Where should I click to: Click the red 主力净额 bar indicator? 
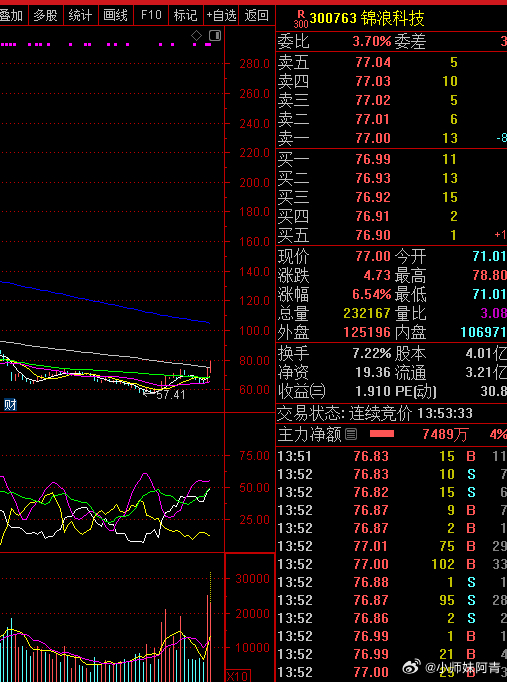pyautogui.click(x=382, y=434)
